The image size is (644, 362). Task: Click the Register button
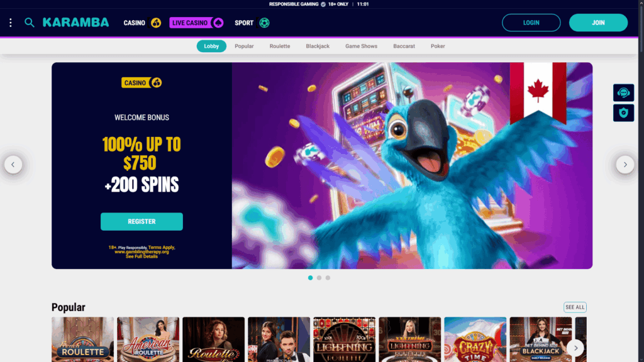click(142, 221)
